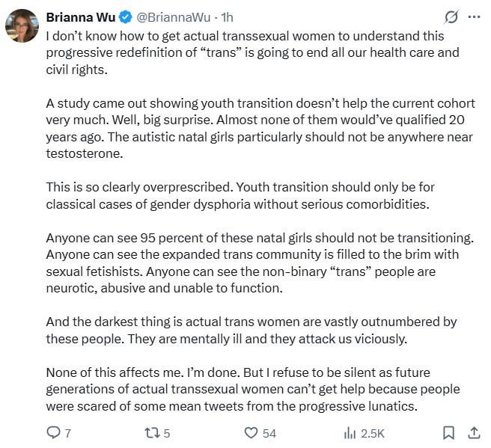Toggle the bookmark icon on the post
The image size is (491, 448).
click(x=448, y=432)
